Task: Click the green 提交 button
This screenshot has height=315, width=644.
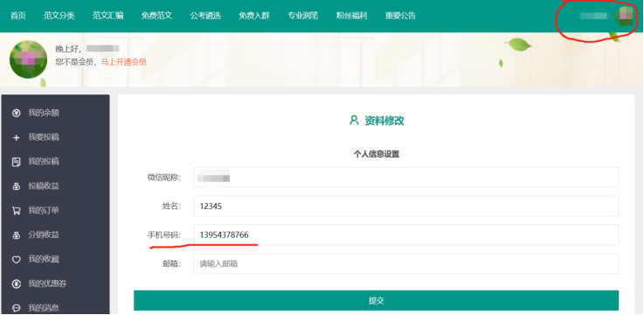Action: [377, 301]
